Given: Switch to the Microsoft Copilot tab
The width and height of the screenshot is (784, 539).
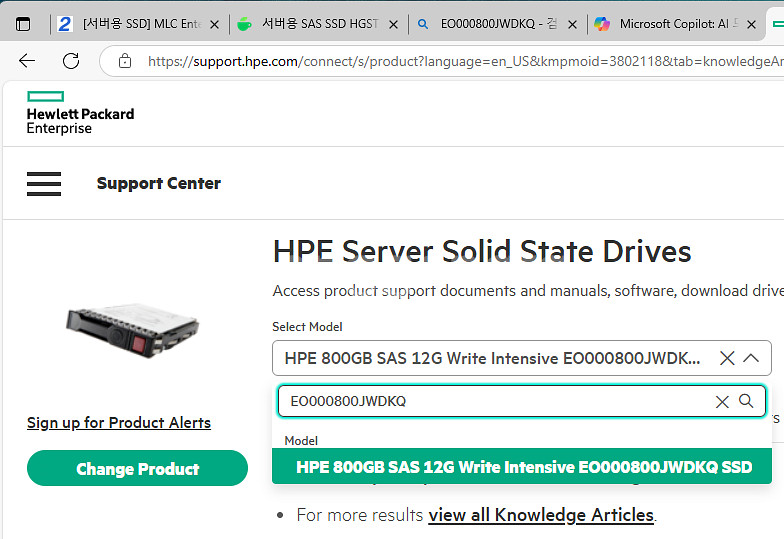Looking at the screenshot, I should click(x=675, y=24).
